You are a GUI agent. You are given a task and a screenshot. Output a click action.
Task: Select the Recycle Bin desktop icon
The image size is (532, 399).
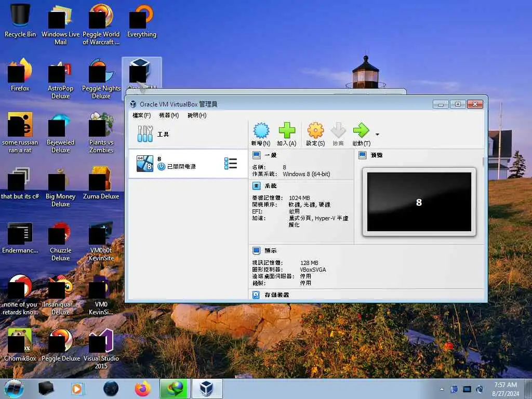[x=20, y=20]
